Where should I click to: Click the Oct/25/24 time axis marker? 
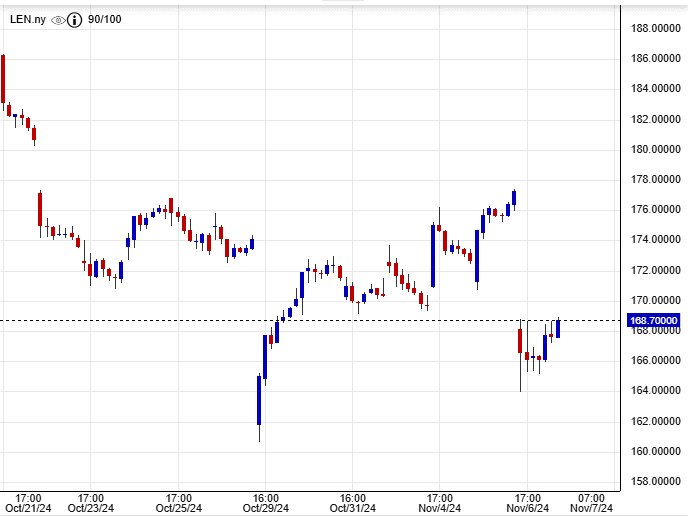[x=178, y=508]
